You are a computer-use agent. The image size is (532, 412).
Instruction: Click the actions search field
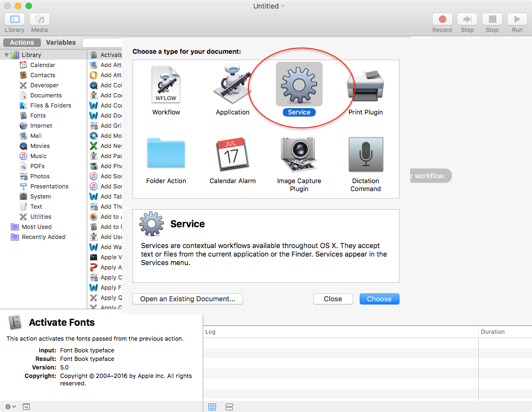click(x=102, y=43)
